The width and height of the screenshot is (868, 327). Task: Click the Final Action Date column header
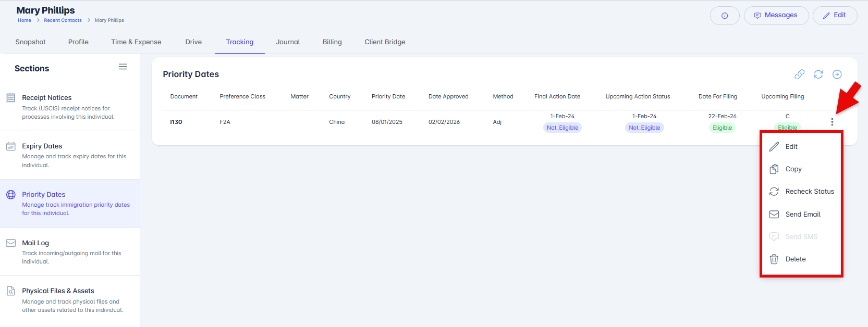[557, 96]
